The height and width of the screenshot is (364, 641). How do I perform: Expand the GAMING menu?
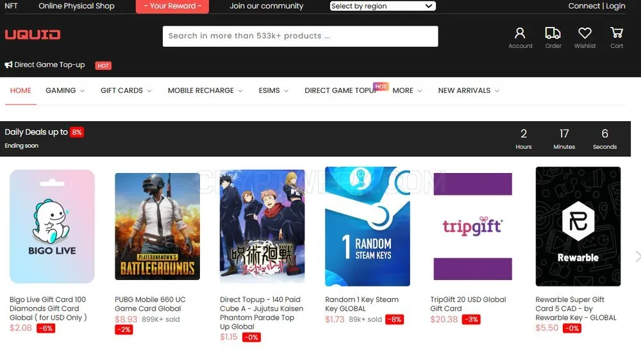pos(65,90)
